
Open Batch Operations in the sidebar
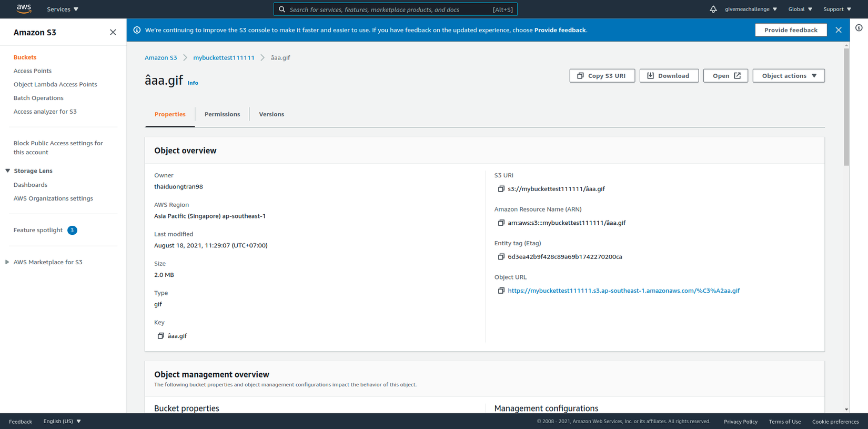click(38, 98)
